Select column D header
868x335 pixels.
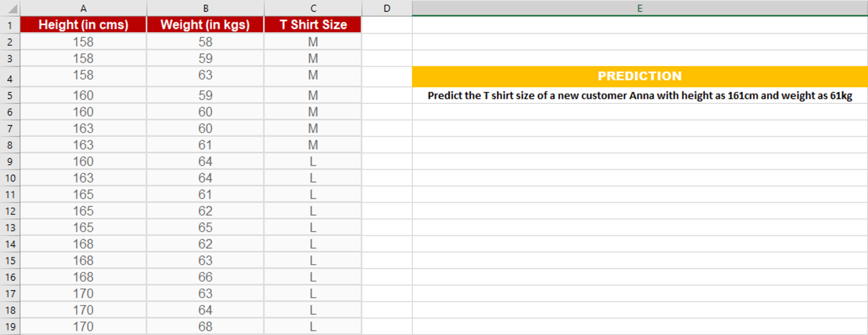[x=387, y=8]
